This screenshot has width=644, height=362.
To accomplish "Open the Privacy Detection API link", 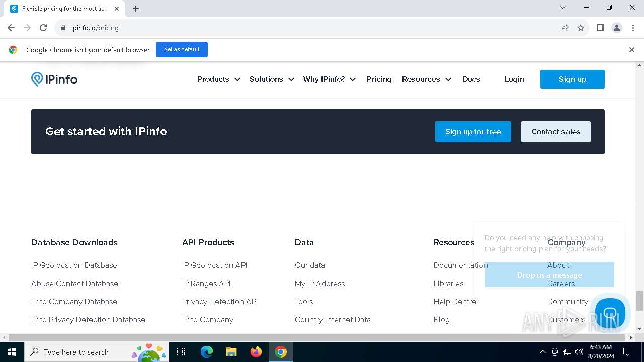I will point(220,302).
